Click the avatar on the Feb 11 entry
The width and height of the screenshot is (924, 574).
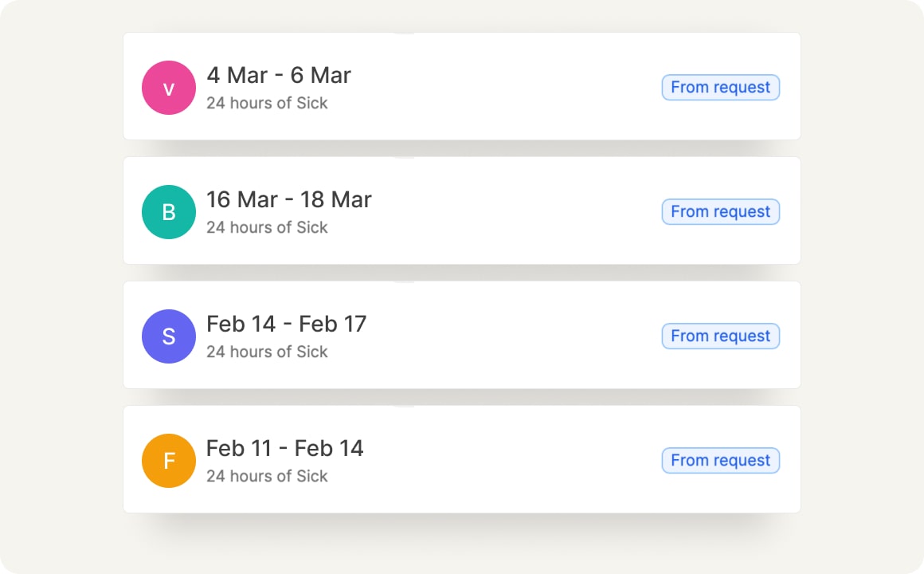[x=168, y=461]
